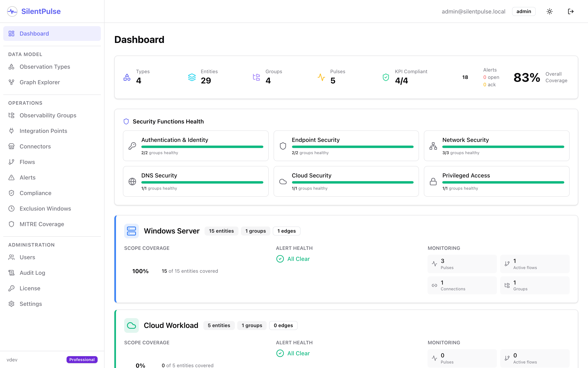Navigate to Integration Points
Viewport: 588px width, 368px height.
[x=52, y=131]
